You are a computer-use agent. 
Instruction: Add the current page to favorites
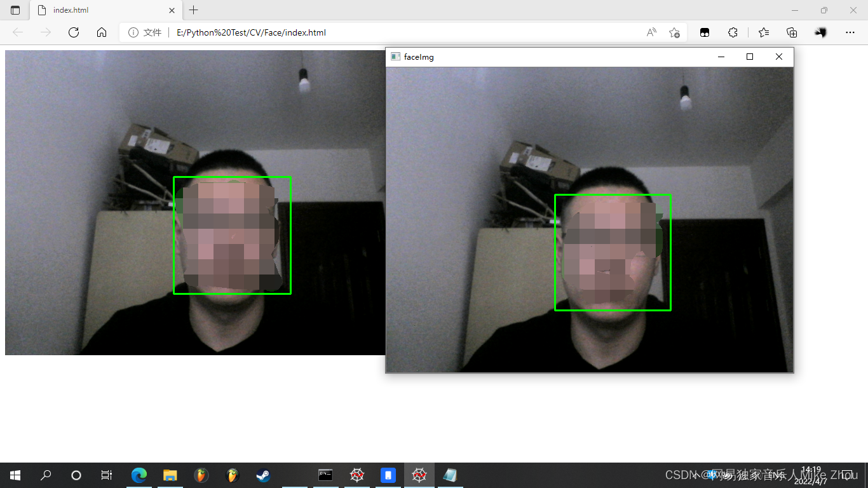click(675, 32)
